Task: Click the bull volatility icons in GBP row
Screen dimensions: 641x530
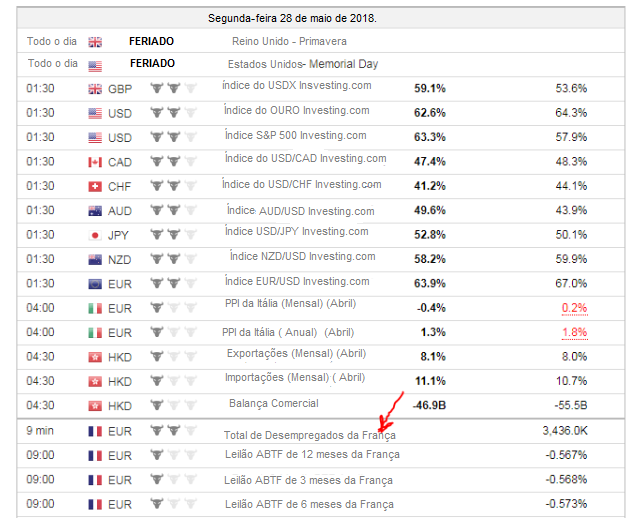Action: [x=173, y=88]
